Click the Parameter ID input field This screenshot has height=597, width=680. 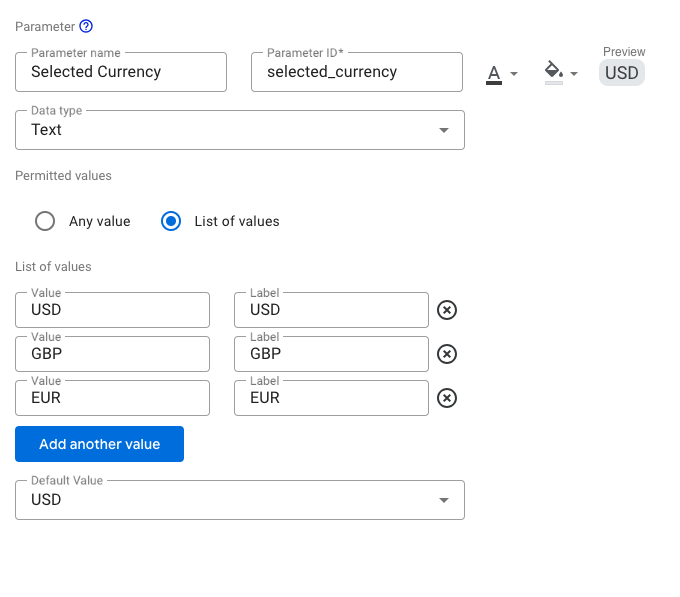356,72
